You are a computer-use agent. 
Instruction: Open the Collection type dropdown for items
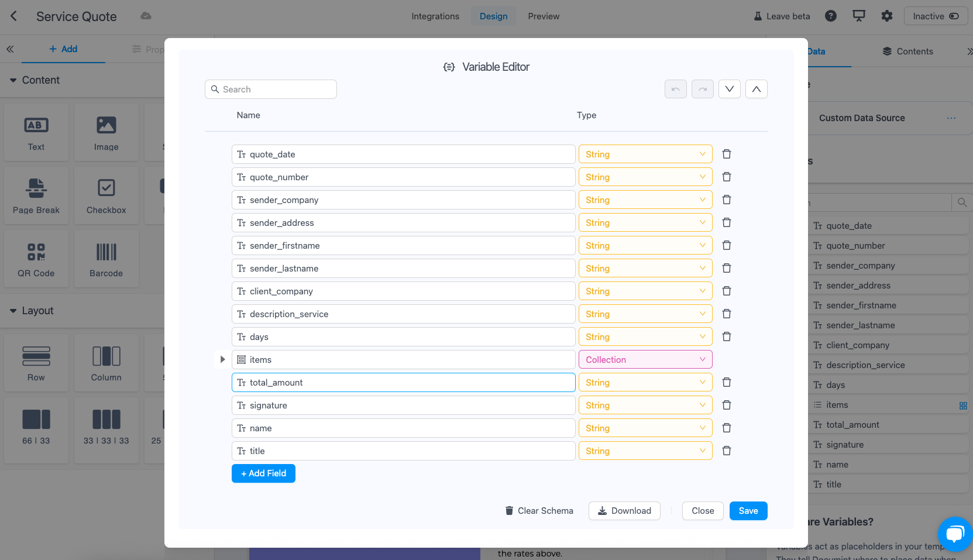(x=645, y=360)
